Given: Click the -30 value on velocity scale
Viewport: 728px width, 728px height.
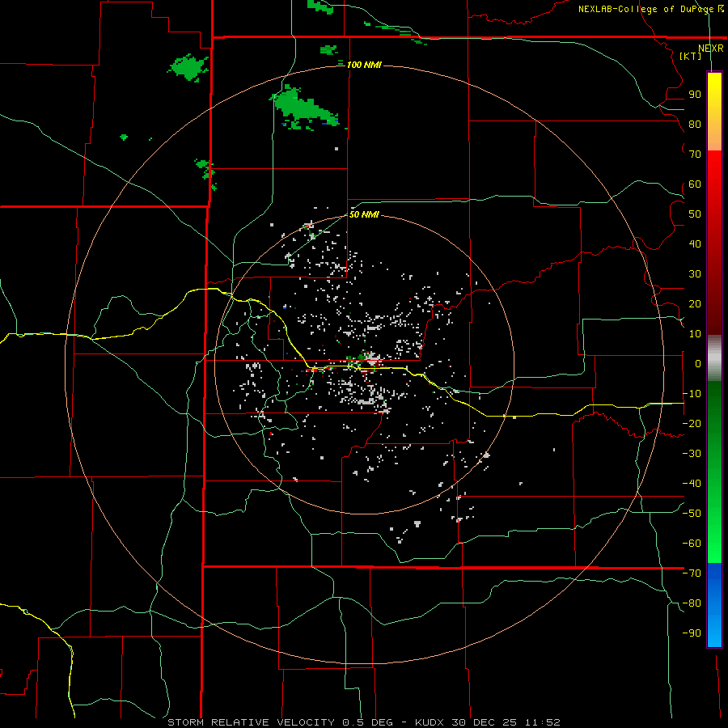Looking at the screenshot, I should [x=692, y=454].
